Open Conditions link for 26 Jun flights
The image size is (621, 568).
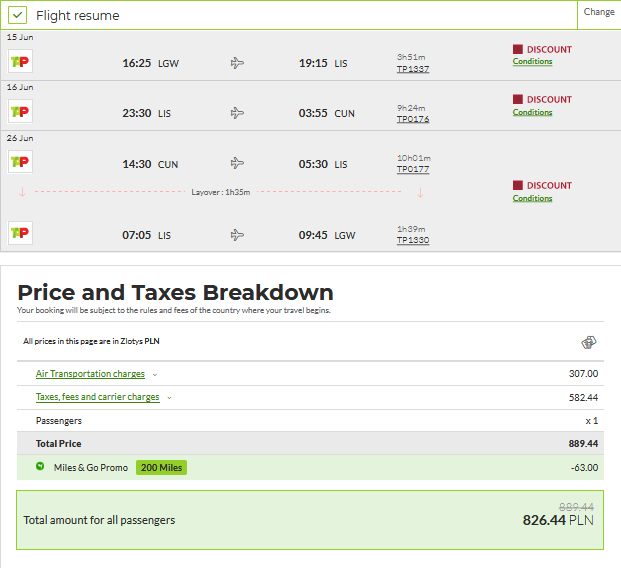click(532, 198)
